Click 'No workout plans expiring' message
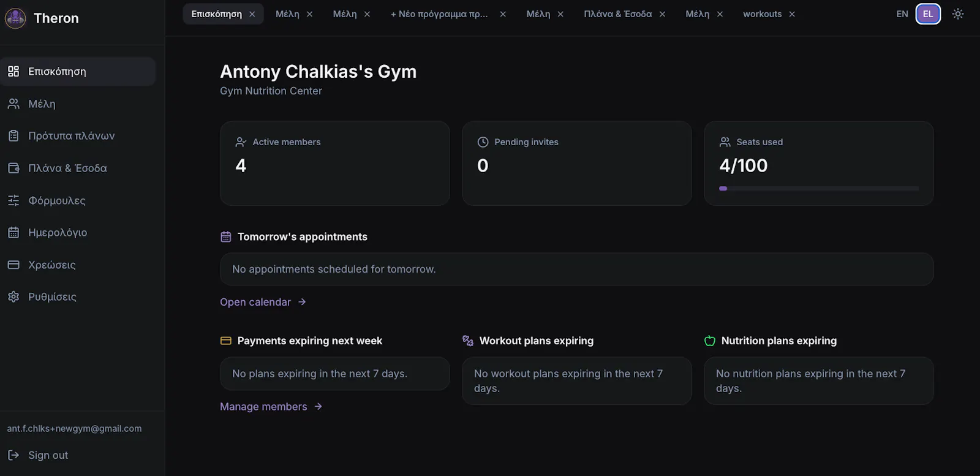 pyautogui.click(x=568, y=381)
